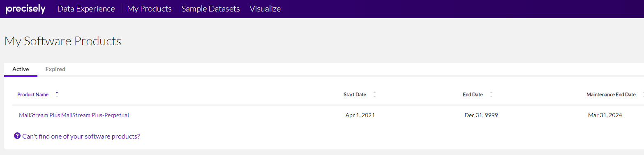This screenshot has height=155, width=644.
Task: Select the Dec 31, 9999 end date cell
Action: [481, 116]
